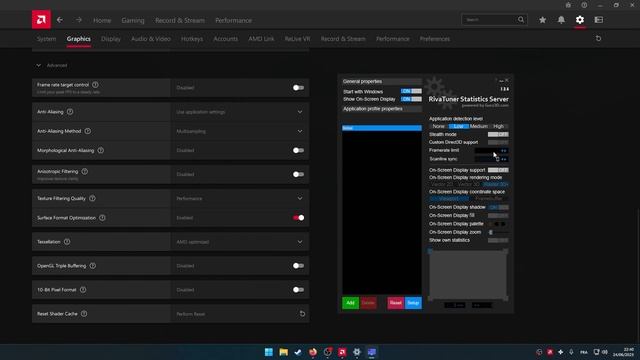Open help for Morphological Anti-Aliasing
Screen dimensions: 640x360
[x=100, y=150]
